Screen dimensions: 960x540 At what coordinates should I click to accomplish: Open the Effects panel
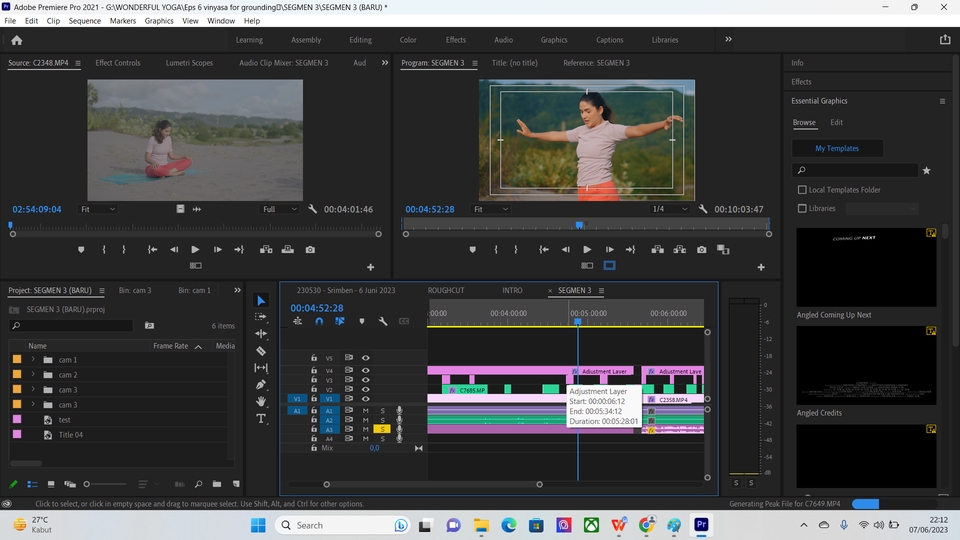(801, 82)
